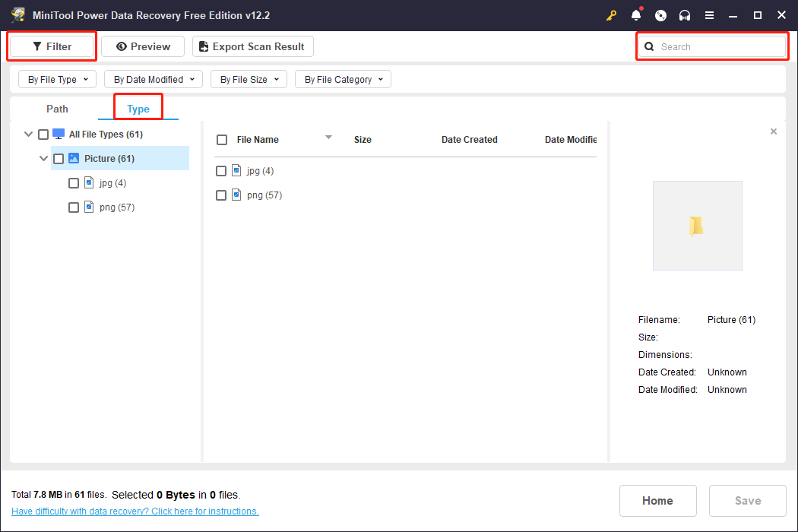Open the hamburger menu icon

pyautogui.click(x=709, y=15)
